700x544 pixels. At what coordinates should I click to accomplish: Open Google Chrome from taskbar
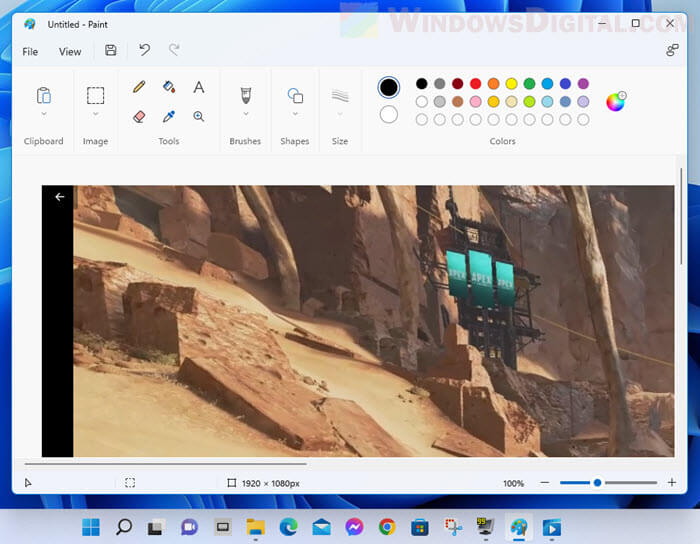[387, 527]
